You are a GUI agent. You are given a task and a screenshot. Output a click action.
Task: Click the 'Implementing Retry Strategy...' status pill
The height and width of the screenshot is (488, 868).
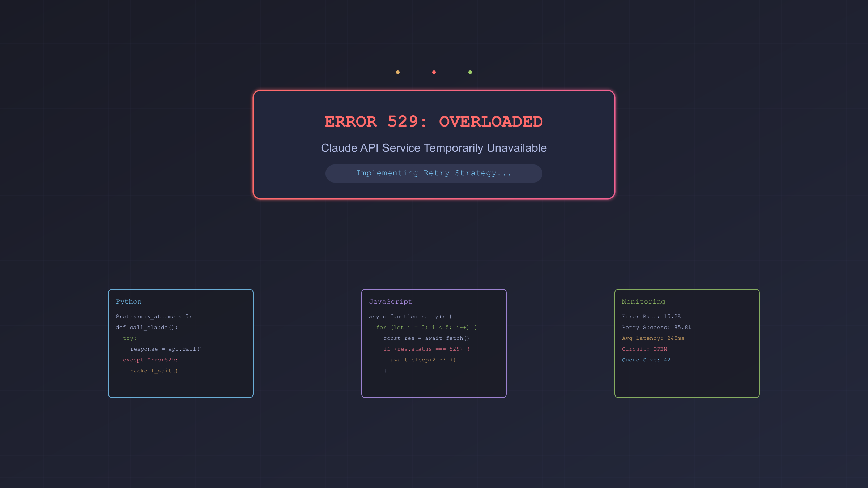click(x=434, y=174)
